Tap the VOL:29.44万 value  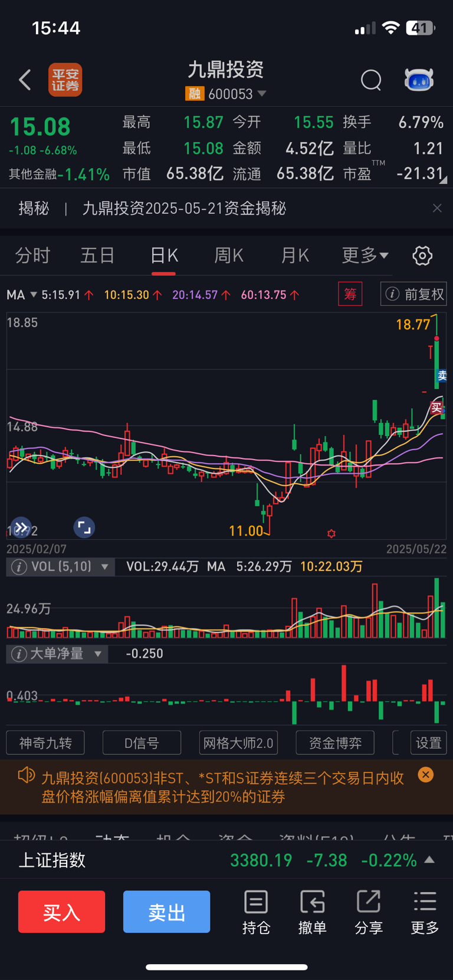coord(162,566)
